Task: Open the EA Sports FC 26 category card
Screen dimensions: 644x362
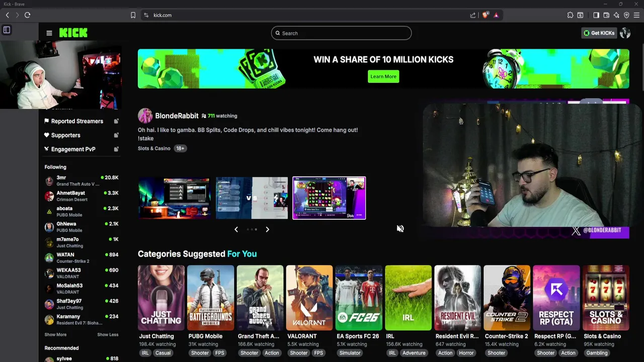Action: click(359, 298)
